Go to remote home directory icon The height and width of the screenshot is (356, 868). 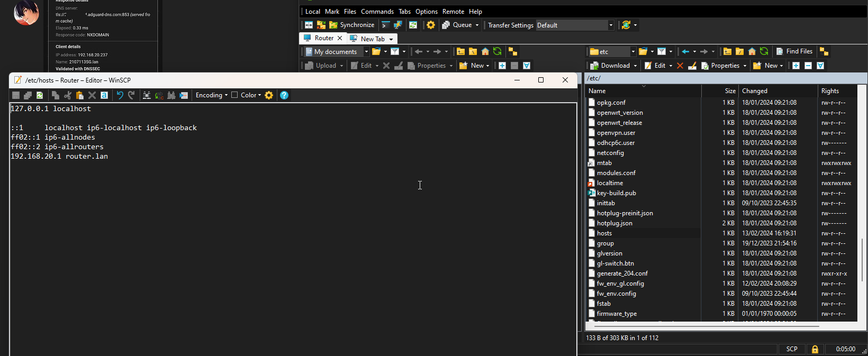(x=752, y=51)
